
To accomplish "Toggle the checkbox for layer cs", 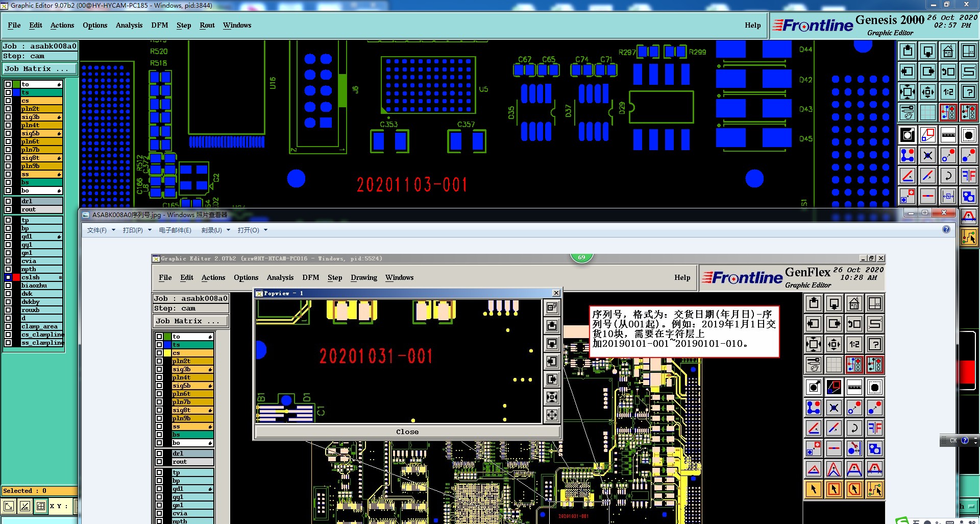I will coord(8,101).
